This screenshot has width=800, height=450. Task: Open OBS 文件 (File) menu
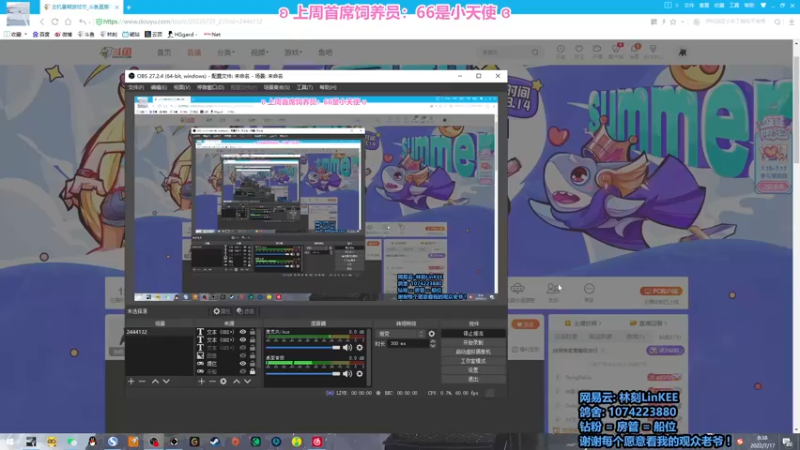136,87
